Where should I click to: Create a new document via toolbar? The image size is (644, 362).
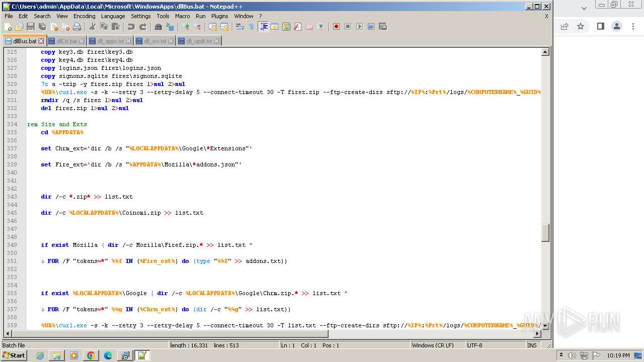(x=8, y=27)
